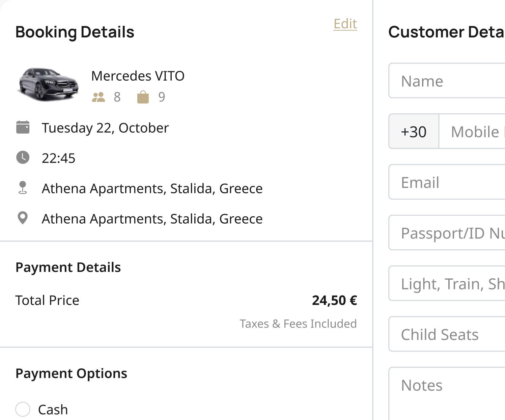Image resolution: width=505 pixels, height=420 pixels.
Task: Click the pickup location pin icon
Action: 23,188
